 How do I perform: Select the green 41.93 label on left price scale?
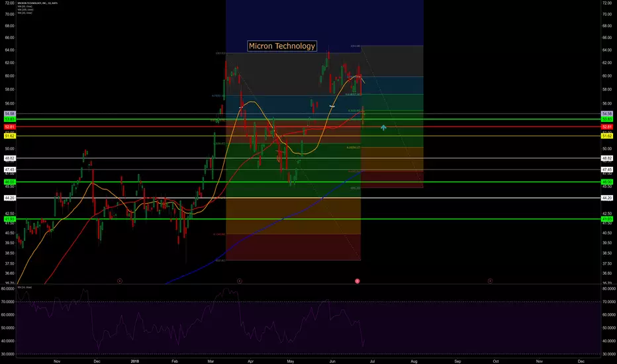[9, 219]
